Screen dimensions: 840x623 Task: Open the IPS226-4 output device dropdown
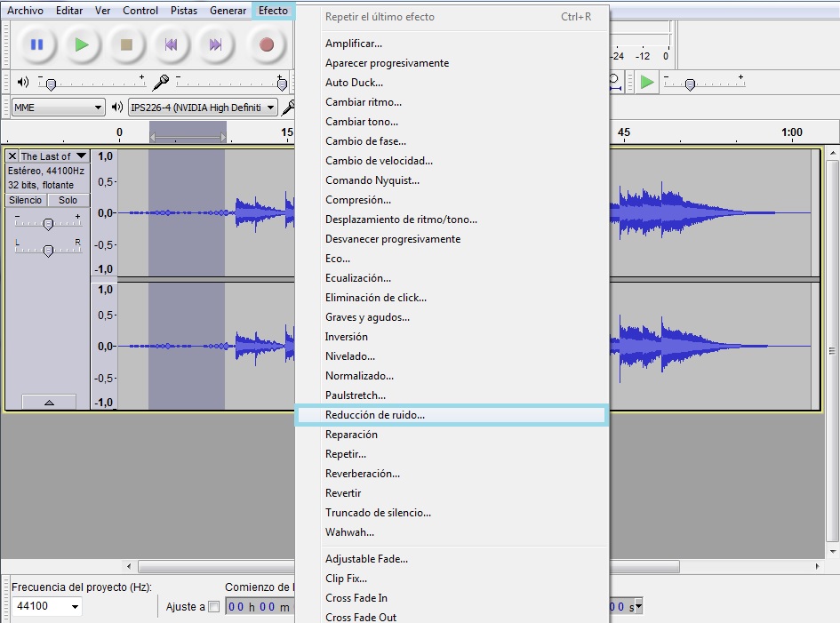pyautogui.click(x=203, y=108)
